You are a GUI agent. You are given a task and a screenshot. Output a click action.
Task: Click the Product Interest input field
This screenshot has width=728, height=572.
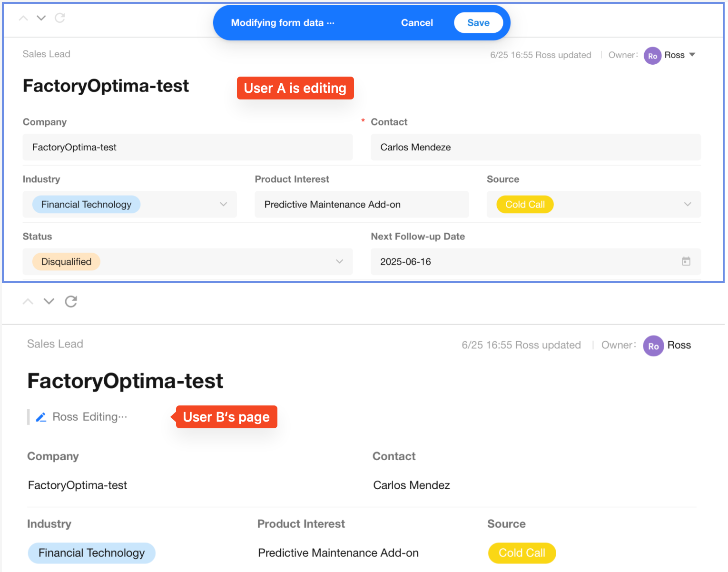click(361, 204)
